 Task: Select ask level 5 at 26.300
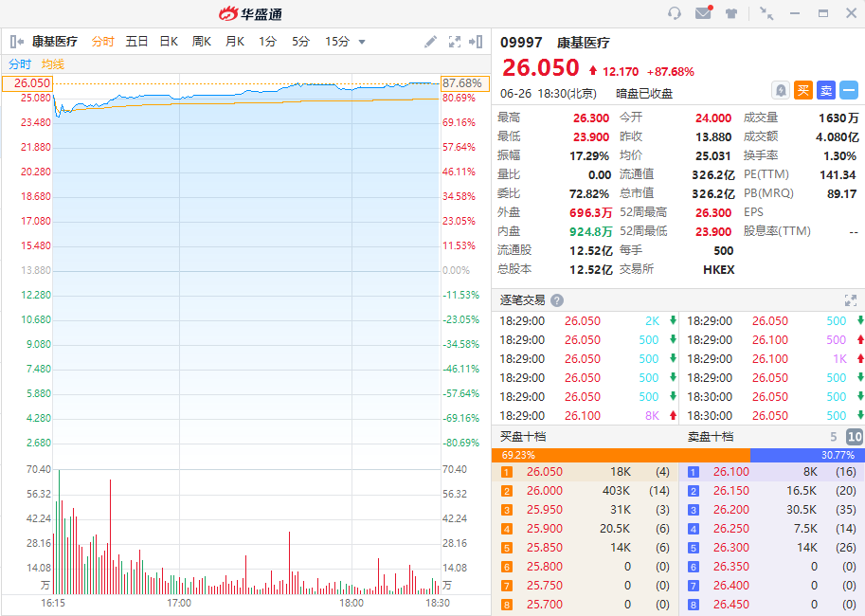point(771,548)
